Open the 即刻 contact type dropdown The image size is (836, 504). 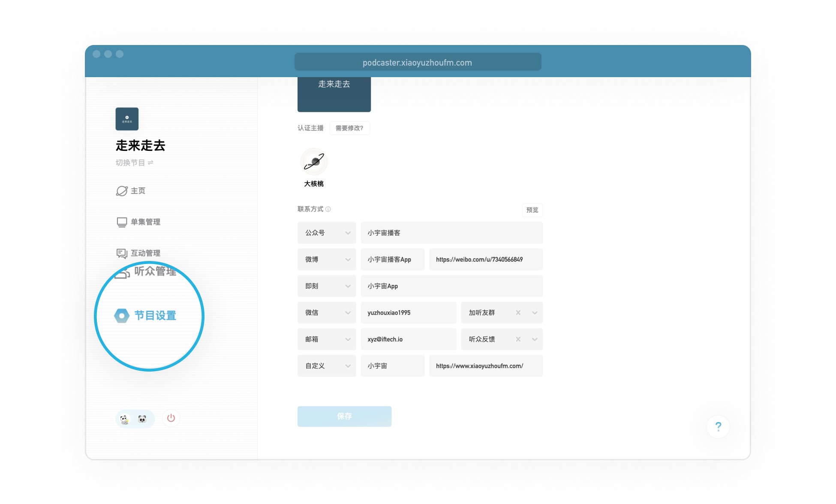pos(327,286)
